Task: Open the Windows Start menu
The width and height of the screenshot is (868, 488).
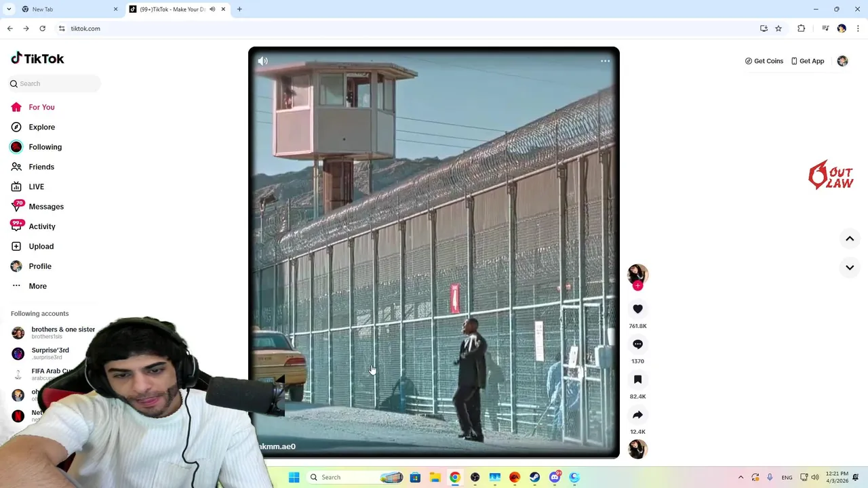Action: point(294,477)
